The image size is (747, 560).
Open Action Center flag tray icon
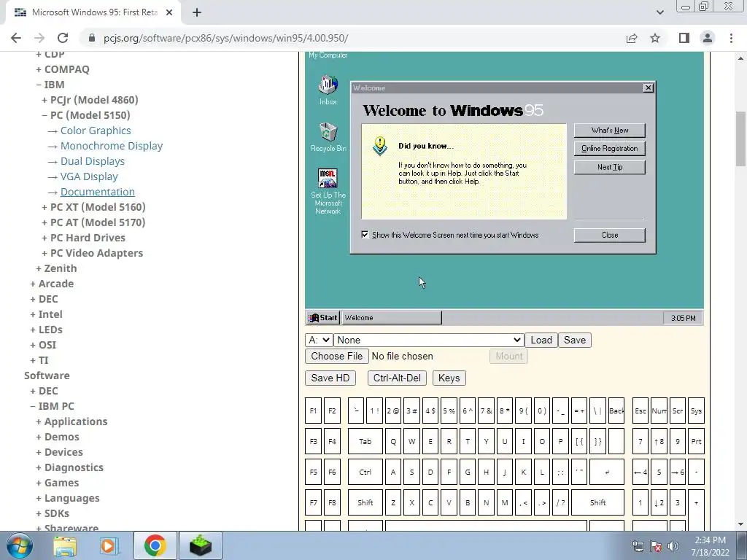(656, 546)
